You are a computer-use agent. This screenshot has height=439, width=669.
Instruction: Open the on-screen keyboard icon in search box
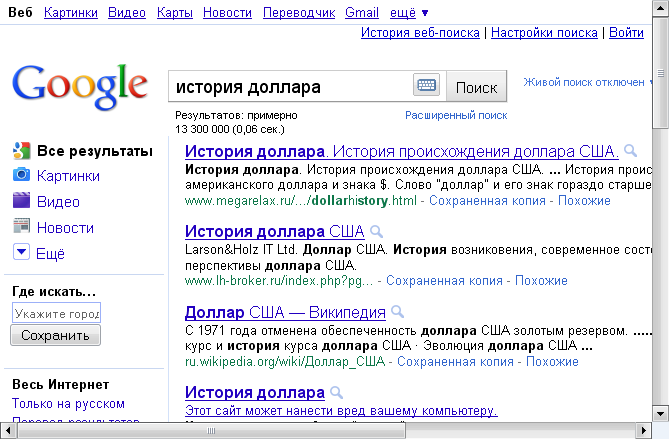coord(427,85)
